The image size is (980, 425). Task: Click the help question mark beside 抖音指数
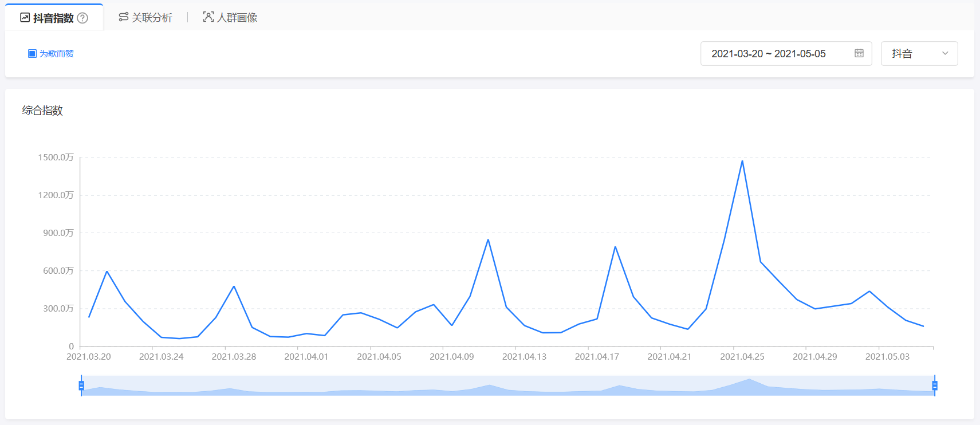[82, 18]
